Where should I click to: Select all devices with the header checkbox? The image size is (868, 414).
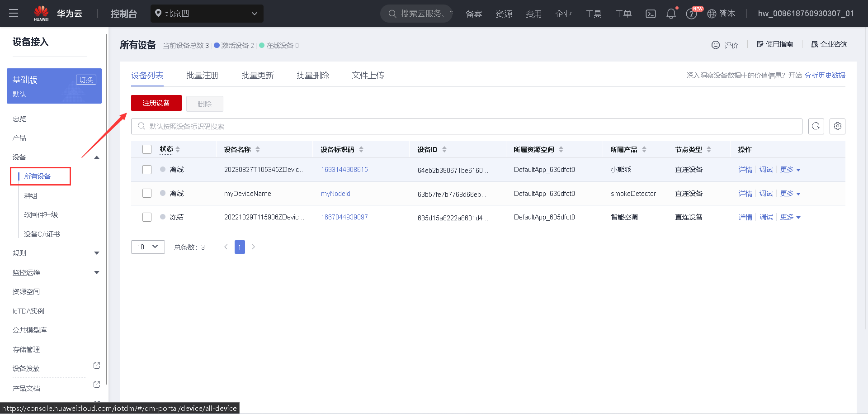pyautogui.click(x=146, y=149)
